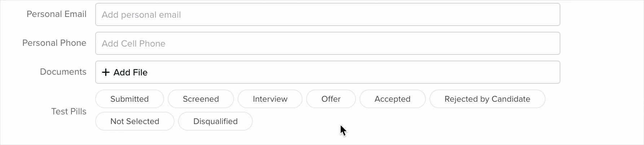644x145 pixels.
Task: Choose the Interview pill
Action: [x=270, y=99]
